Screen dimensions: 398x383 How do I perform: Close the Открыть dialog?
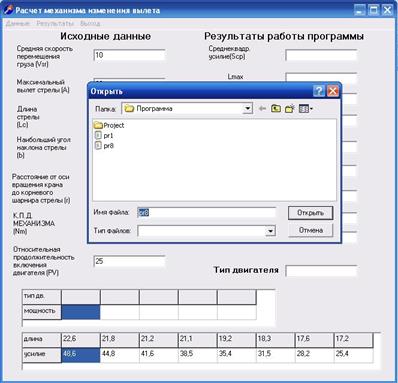pyautogui.click(x=332, y=91)
